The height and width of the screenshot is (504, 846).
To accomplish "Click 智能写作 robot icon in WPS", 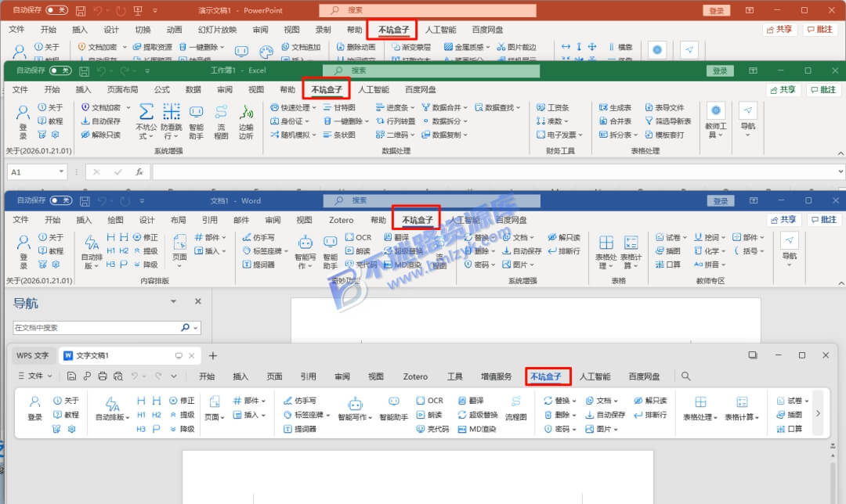I will coord(355,403).
